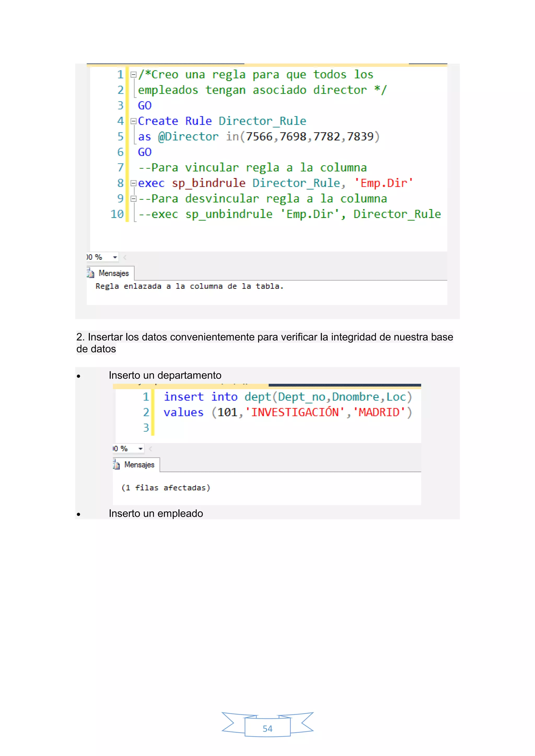Click the @Director variable on line 5
Image resolution: width=535 pixels, height=756 pixels.
click(x=188, y=137)
